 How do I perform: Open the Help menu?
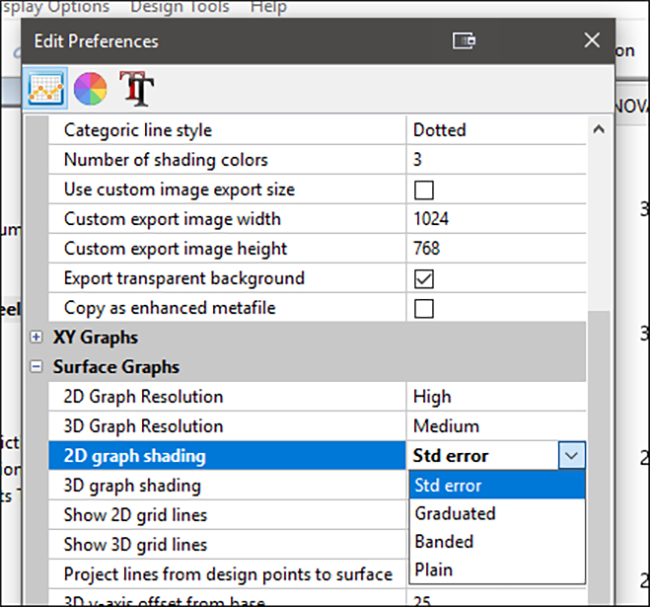click(x=268, y=7)
